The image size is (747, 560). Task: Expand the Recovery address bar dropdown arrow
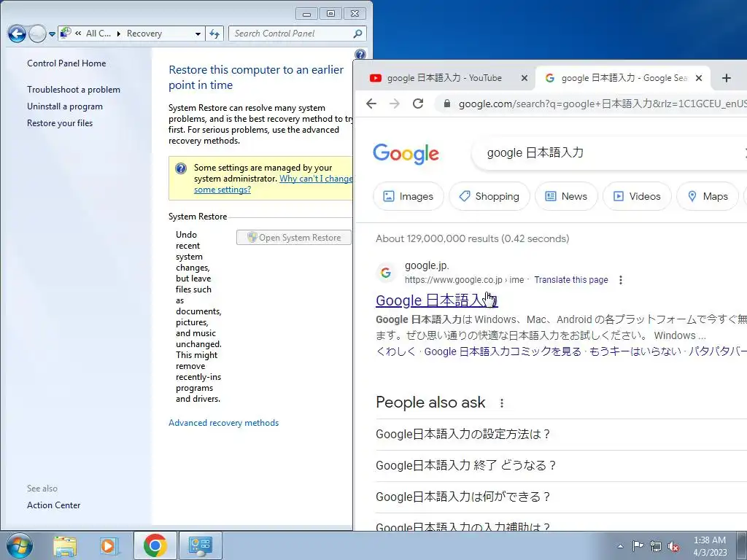point(198,34)
